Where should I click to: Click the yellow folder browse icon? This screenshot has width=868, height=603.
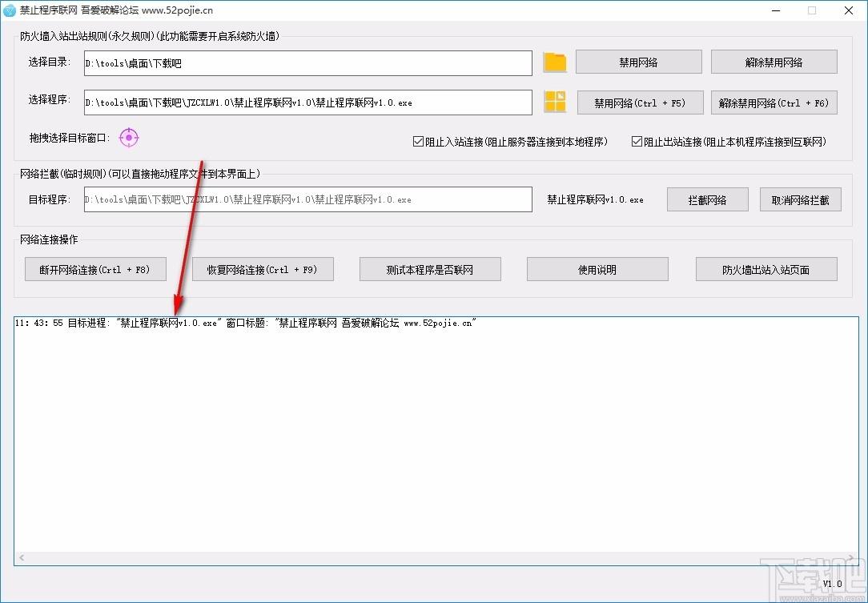coord(554,62)
